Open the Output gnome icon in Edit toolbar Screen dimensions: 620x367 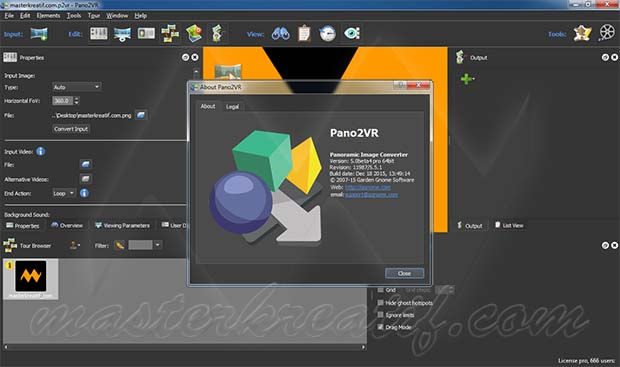coord(217,34)
